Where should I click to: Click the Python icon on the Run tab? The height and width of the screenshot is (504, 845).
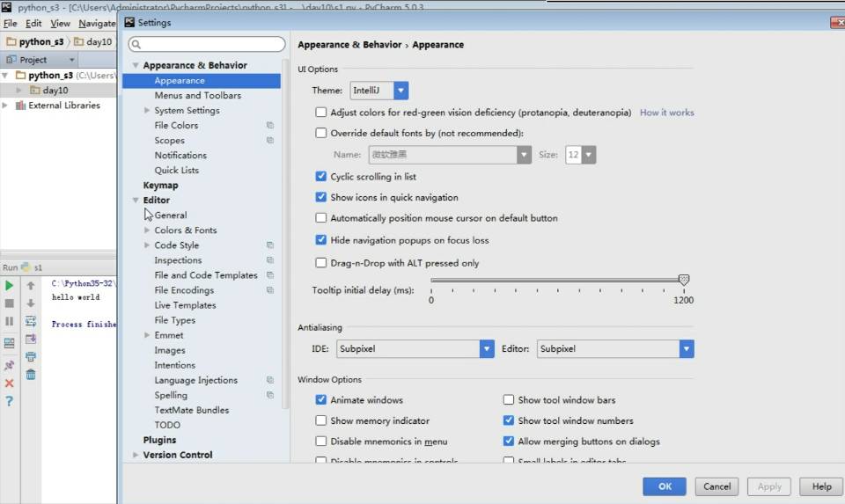[x=26, y=267]
